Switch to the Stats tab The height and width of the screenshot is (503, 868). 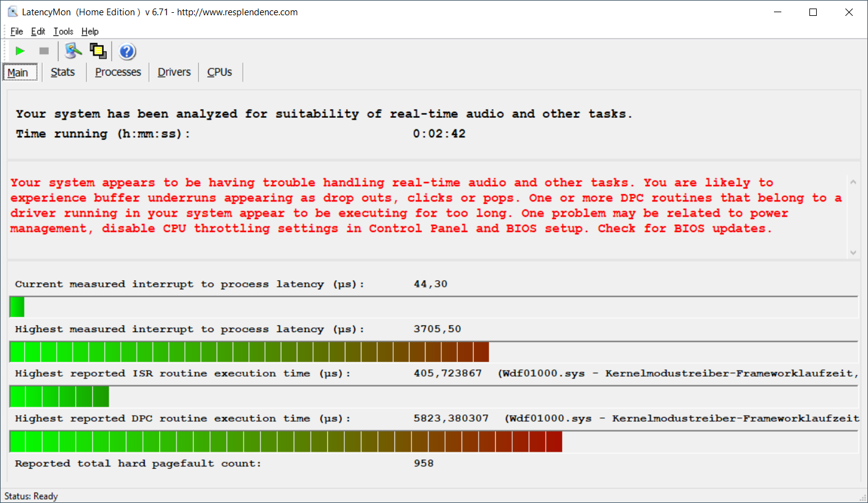point(63,72)
